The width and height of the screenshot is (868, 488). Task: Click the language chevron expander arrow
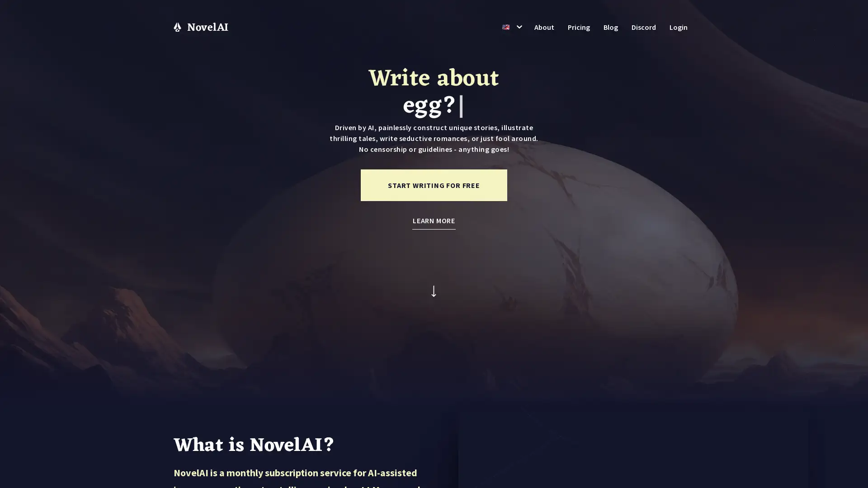tap(519, 27)
